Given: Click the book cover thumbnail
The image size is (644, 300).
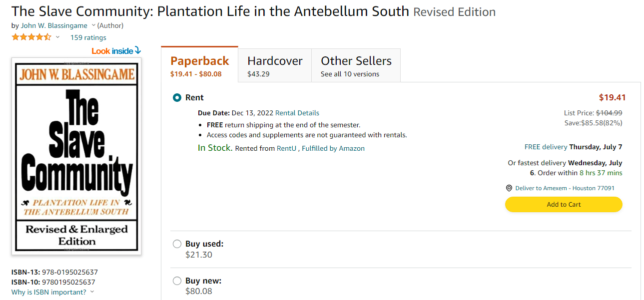Looking at the screenshot, I should 76,156.
